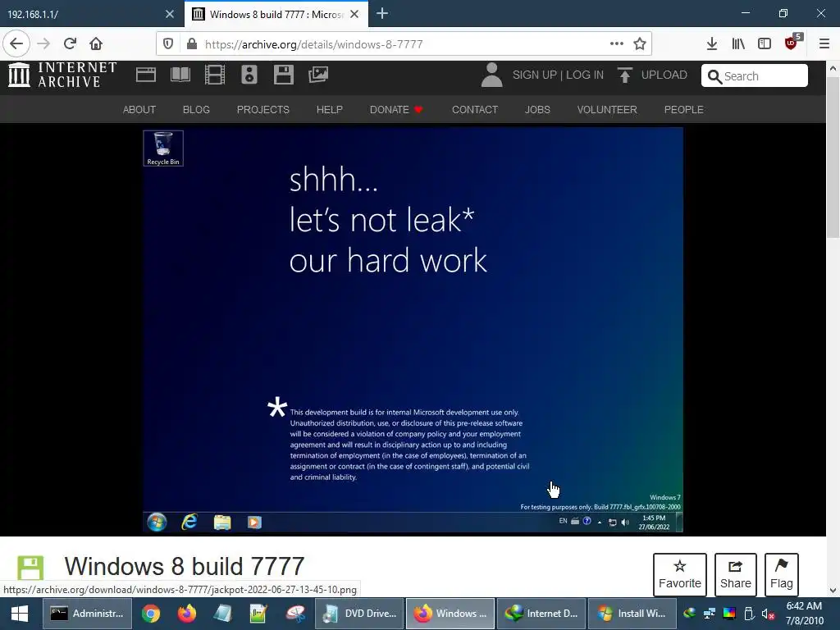Open the Images icon
This screenshot has width=840, height=630.
click(318, 75)
